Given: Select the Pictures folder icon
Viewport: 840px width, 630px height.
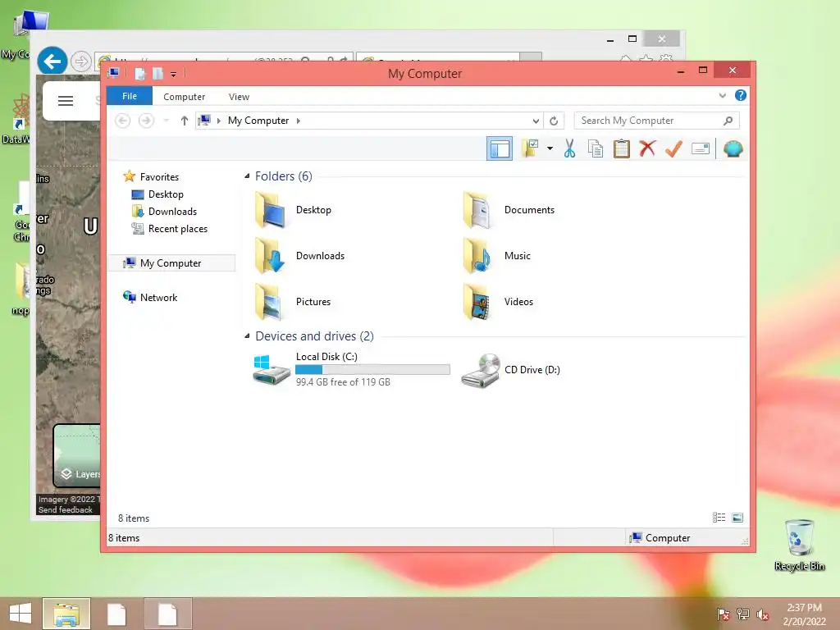Looking at the screenshot, I should [271, 302].
